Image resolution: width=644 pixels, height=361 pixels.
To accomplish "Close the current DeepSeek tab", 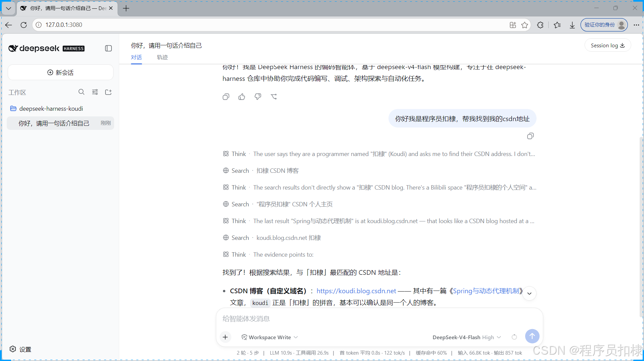I will pyautogui.click(x=111, y=8).
